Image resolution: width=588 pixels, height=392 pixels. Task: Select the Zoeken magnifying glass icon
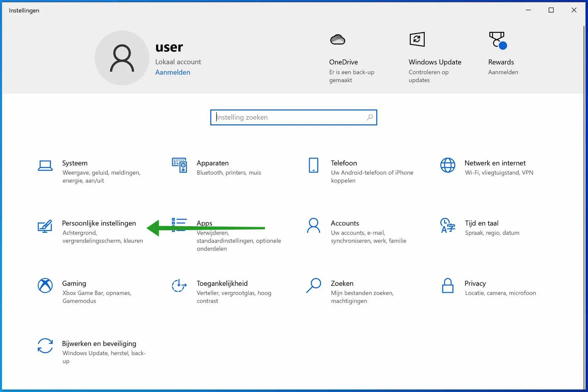[x=313, y=286]
